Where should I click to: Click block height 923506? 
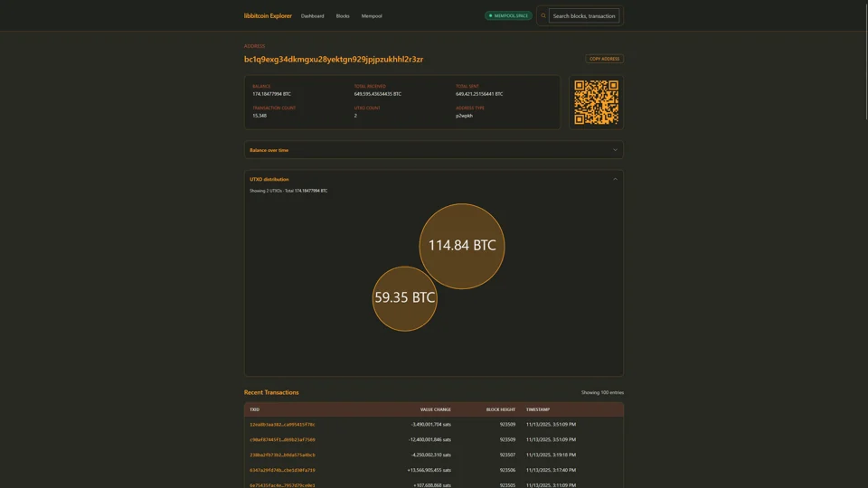[507, 470]
